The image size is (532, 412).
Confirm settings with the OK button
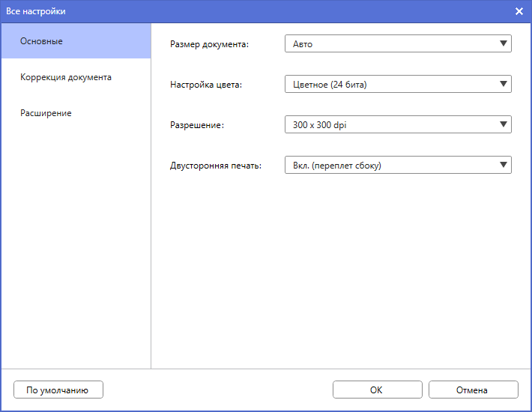[376, 390]
